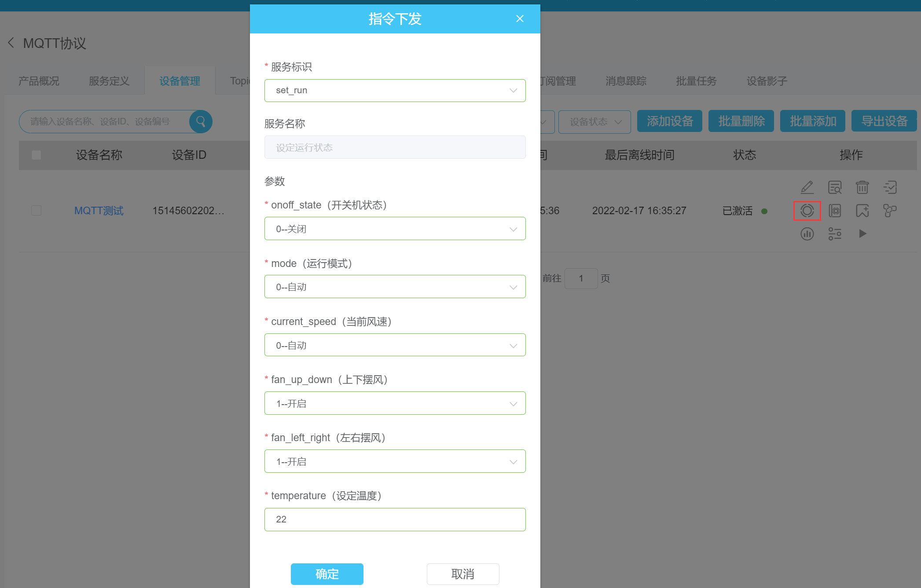The width and height of the screenshot is (921, 588).
Task: Check the MQTT测试 device row checkbox
Action: pos(37,211)
